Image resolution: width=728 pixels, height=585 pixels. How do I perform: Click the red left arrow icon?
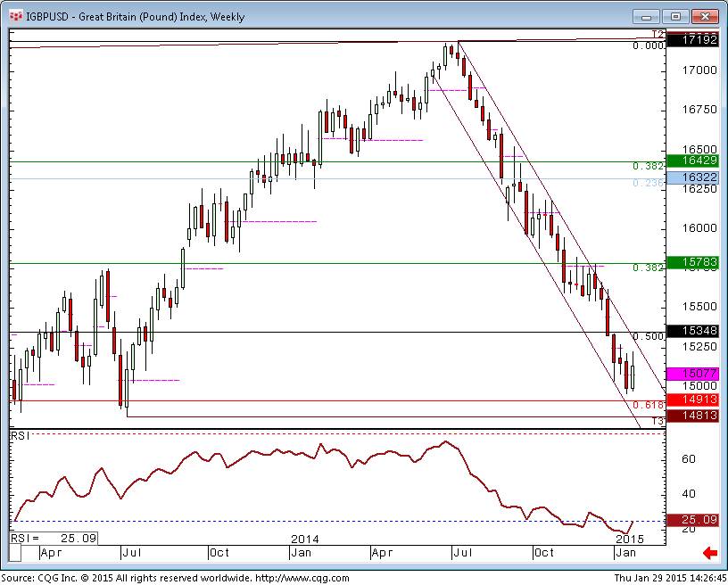point(710,554)
